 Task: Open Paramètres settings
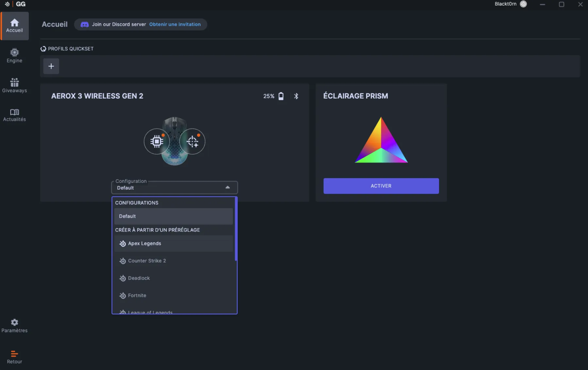15,326
